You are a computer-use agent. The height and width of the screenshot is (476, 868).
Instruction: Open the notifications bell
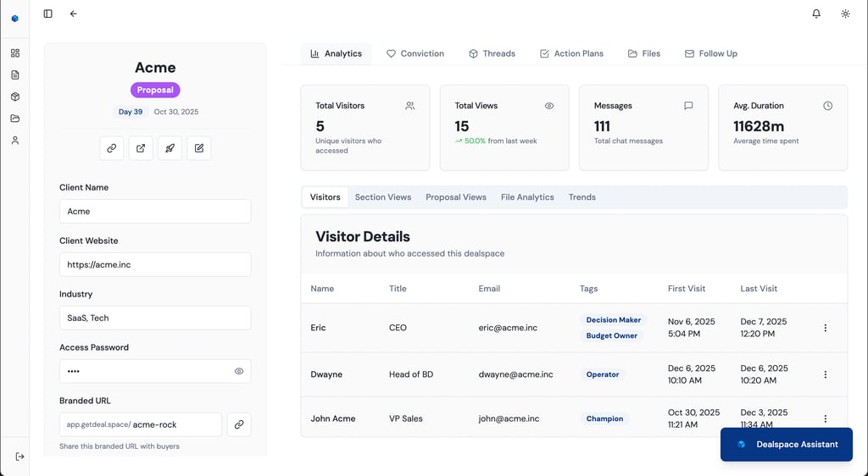816,14
